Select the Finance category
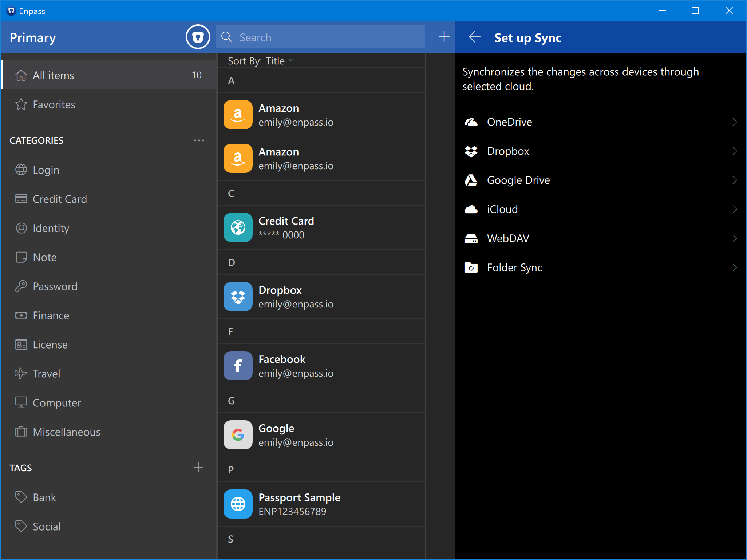 pyautogui.click(x=109, y=315)
